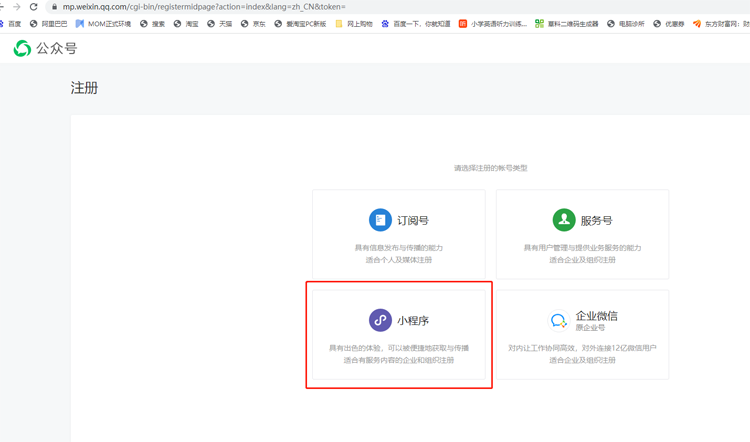Open the 搜索 bookmark

(153, 24)
